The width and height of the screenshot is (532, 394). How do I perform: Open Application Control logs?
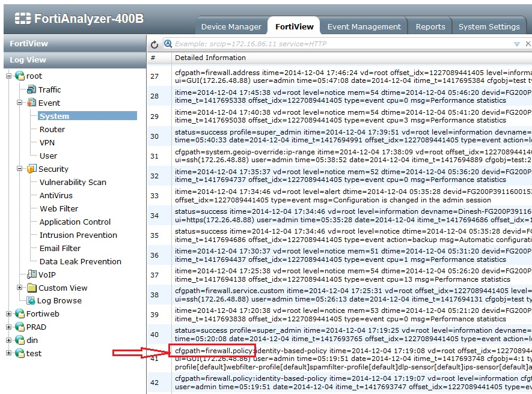pos(75,222)
